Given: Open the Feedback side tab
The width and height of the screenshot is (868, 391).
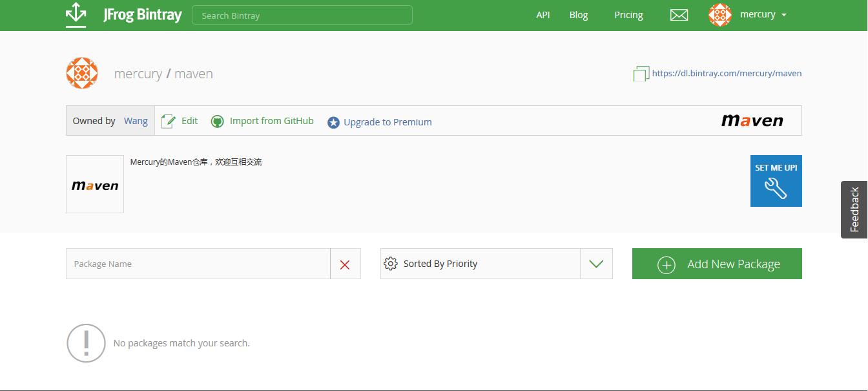Looking at the screenshot, I should click(x=854, y=209).
